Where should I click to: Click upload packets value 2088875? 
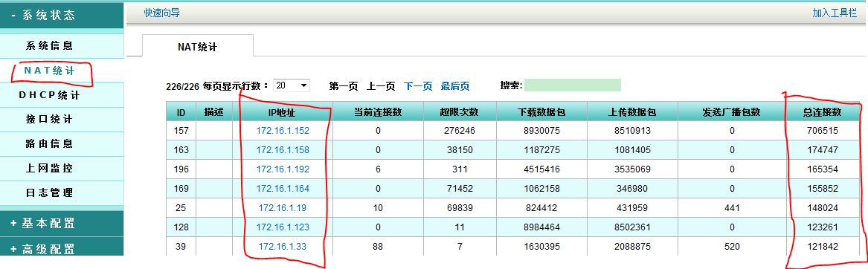coord(632,247)
